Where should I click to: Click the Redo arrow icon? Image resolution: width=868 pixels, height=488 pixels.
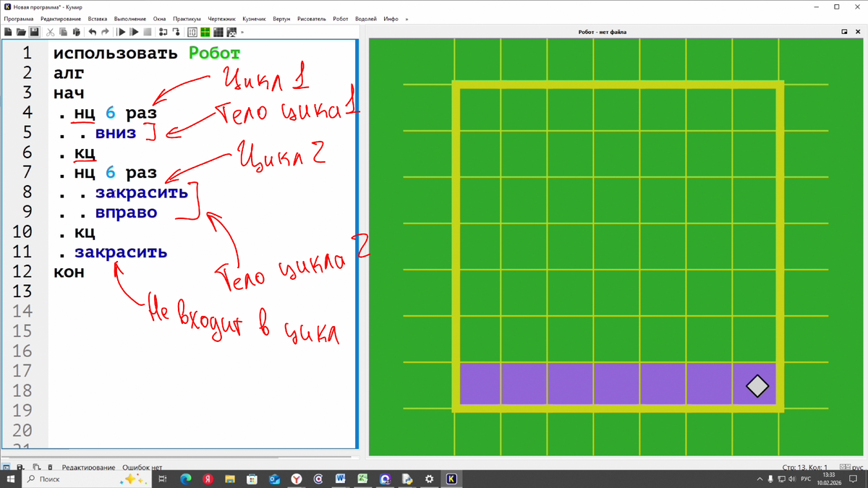pyautogui.click(x=105, y=32)
